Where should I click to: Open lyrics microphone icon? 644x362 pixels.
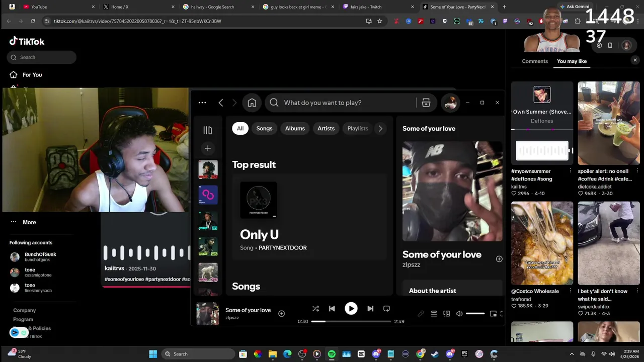click(421, 314)
